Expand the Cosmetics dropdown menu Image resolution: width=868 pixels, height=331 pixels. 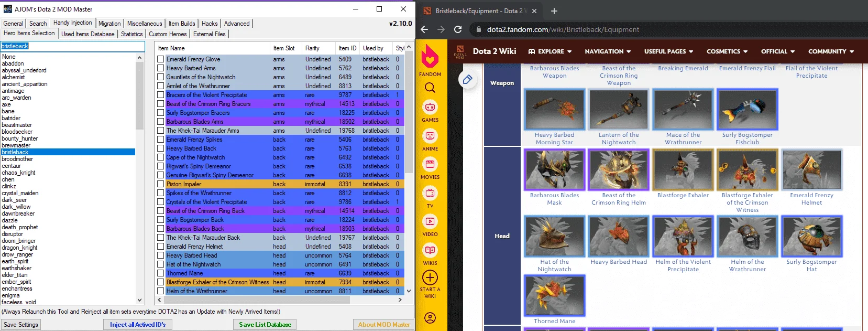pos(727,51)
